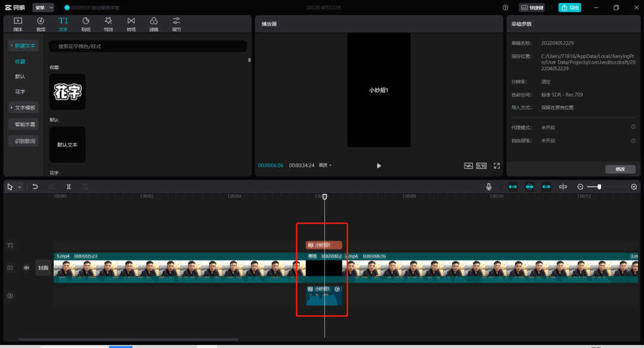Open the 贴纸 stickers panel icon
This screenshot has height=348, width=644.
click(86, 24)
